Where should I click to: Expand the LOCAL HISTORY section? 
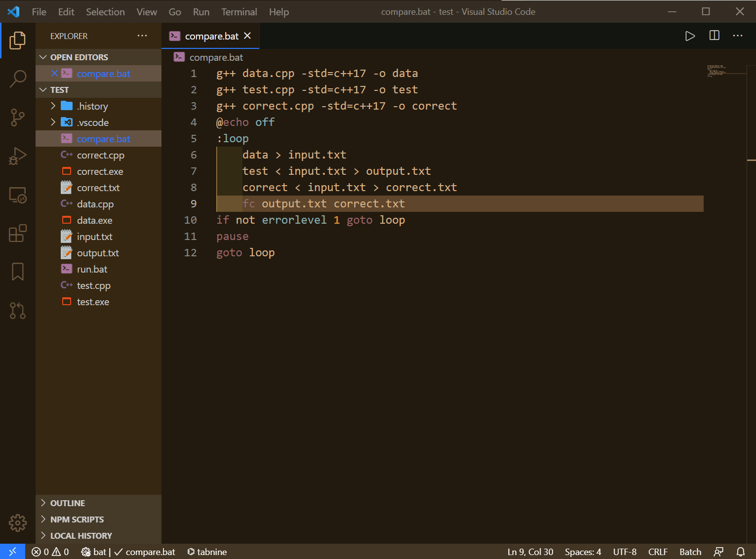pyautogui.click(x=98, y=535)
